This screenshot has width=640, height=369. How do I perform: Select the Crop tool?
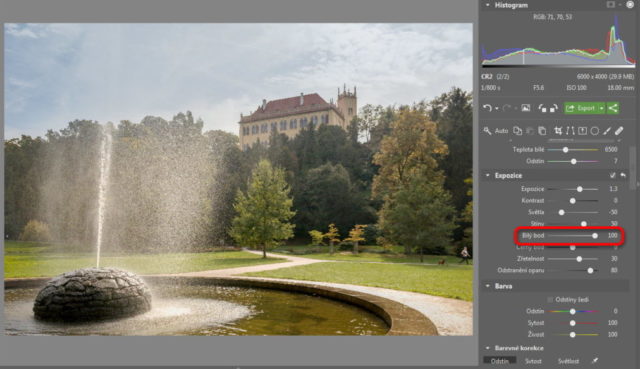click(x=558, y=131)
